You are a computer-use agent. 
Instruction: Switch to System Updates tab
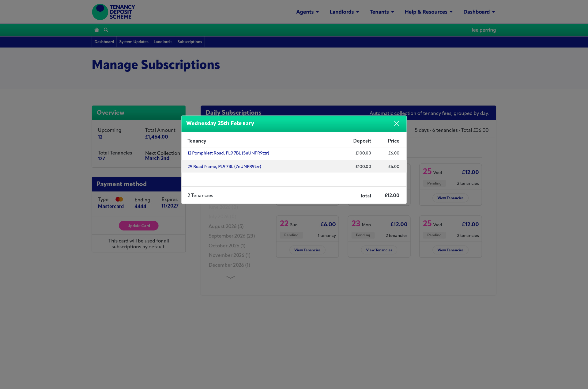click(x=134, y=42)
